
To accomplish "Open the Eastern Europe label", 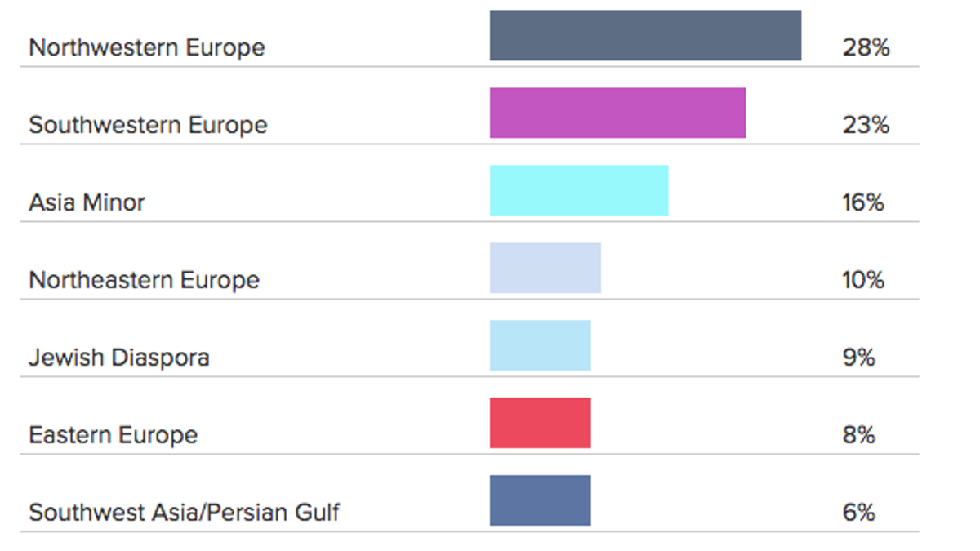I will tap(113, 435).
